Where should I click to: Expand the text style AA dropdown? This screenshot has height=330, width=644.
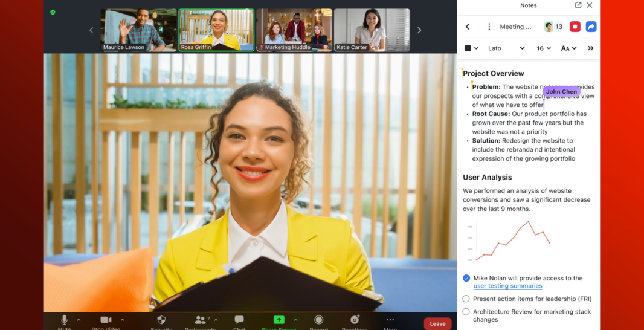coord(568,48)
